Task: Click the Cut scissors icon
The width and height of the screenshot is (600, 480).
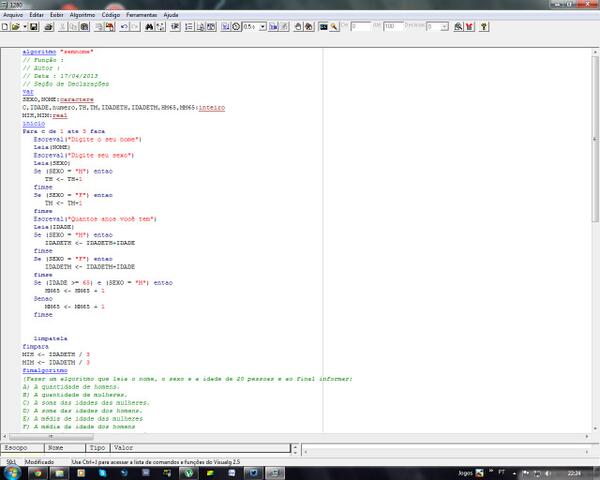Action: (63, 27)
